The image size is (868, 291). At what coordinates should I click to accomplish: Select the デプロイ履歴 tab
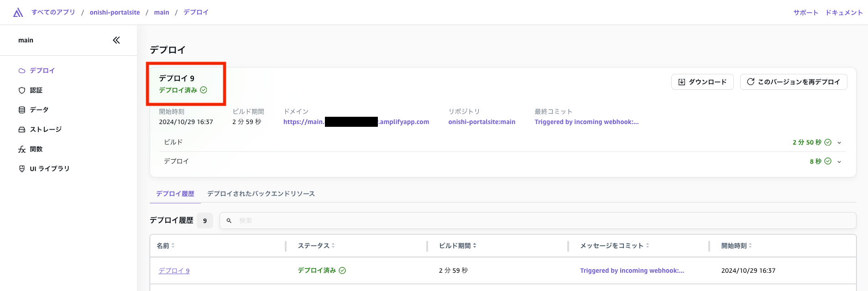(x=175, y=194)
